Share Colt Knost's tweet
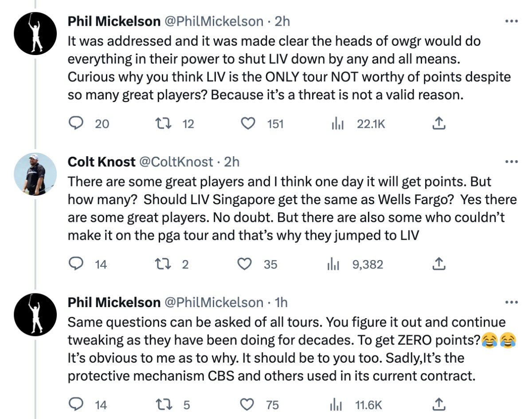532x419 pixels. tap(438, 264)
